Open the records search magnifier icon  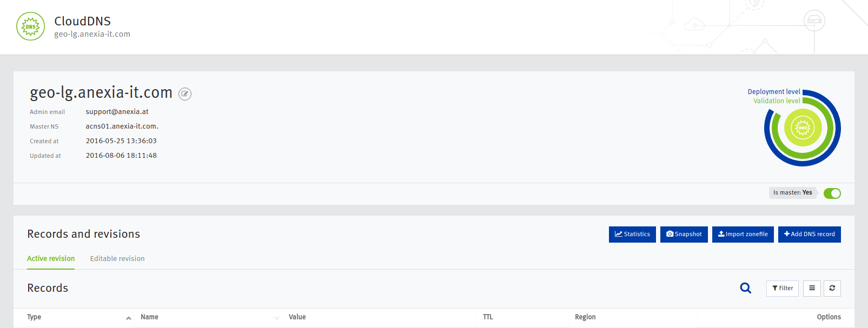(746, 288)
